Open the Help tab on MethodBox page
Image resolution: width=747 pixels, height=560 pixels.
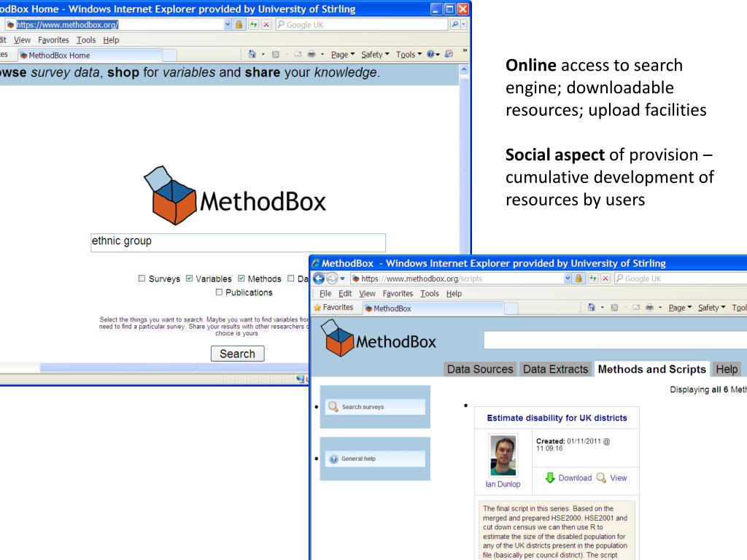(727, 369)
